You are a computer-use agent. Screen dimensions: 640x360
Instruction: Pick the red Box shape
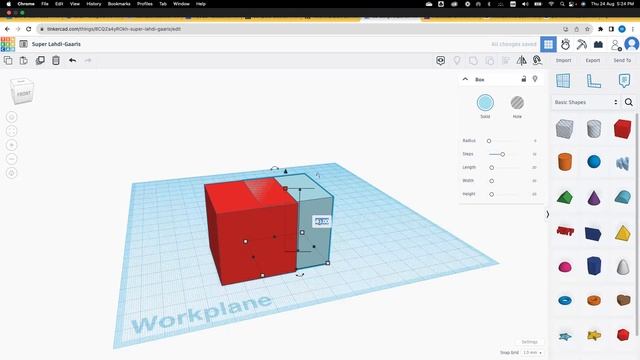[x=622, y=129]
